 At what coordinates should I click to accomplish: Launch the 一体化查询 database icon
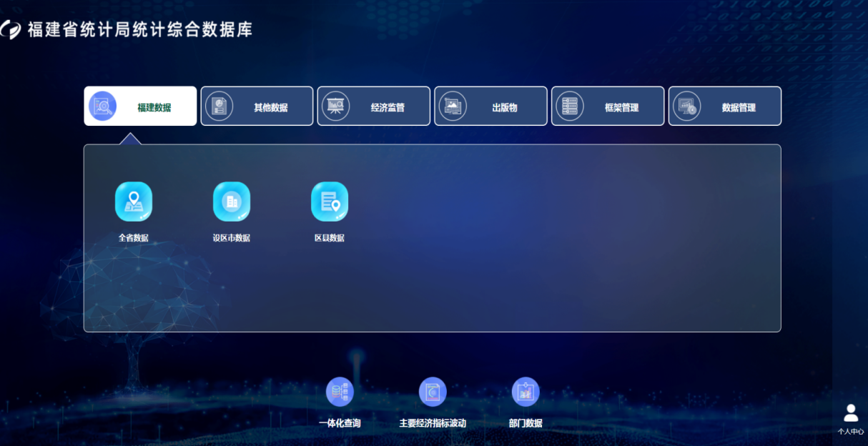(340, 392)
